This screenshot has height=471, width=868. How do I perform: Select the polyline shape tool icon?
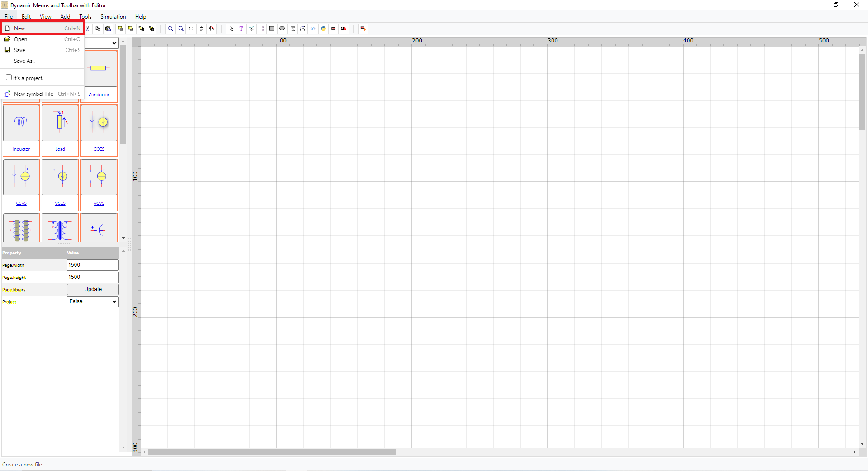point(292,28)
